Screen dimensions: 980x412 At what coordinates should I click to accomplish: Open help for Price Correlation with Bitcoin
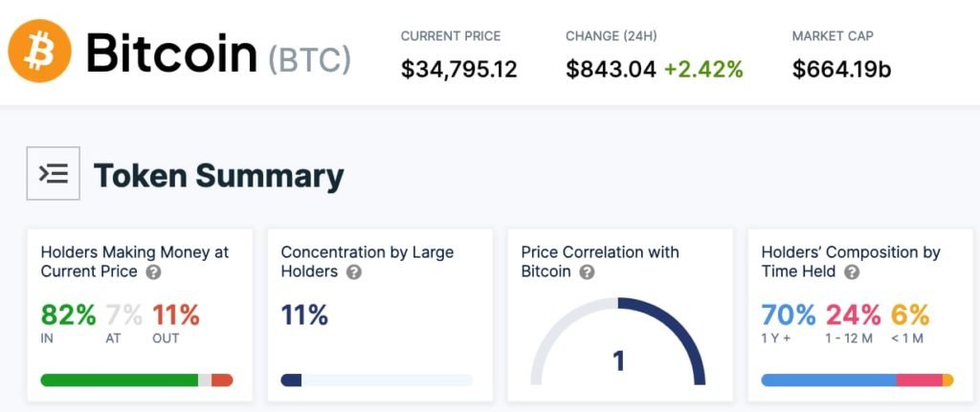(587, 272)
